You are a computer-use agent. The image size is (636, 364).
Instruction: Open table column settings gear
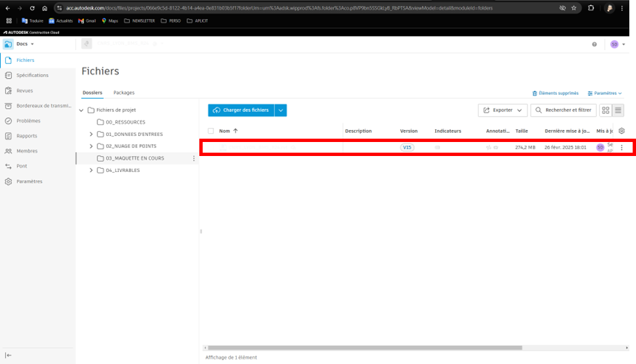[x=621, y=131]
